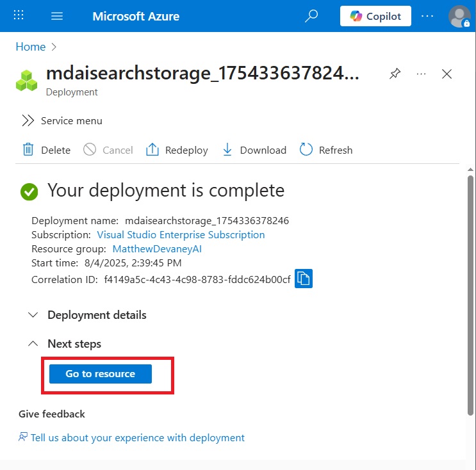Open MatthewDevaneyAI resource group

pyautogui.click(x=157, y=249)
